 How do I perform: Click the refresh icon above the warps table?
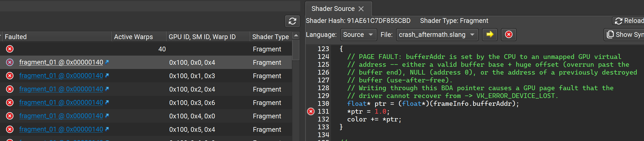(292, 21)
